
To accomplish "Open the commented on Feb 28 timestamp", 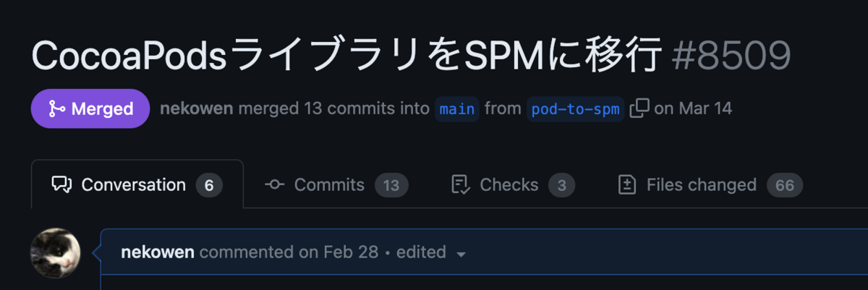I will click(x=289, y=252).
